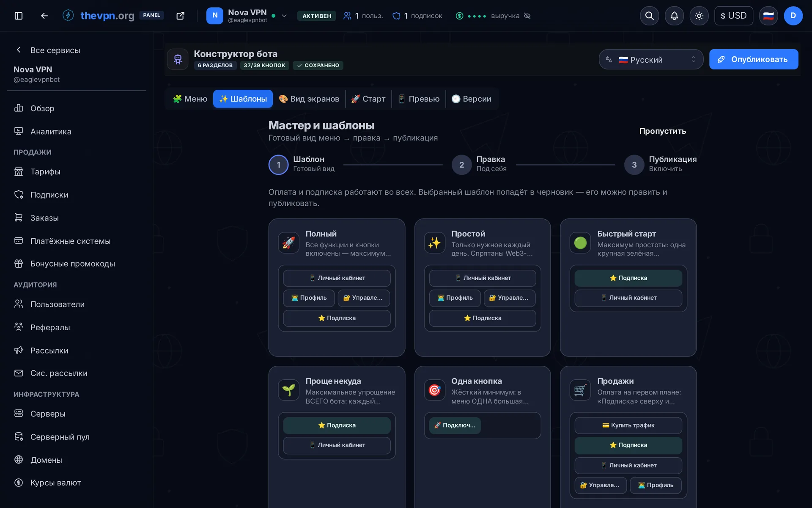This screenshot has width=812, height=508.
Task: Expand the Nova VPN bot selector chevron
Action: tap(284, 16)
